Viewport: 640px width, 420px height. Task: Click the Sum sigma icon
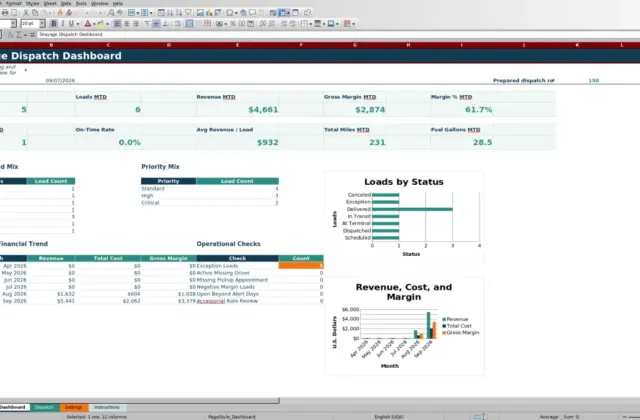tap(19, 35)
